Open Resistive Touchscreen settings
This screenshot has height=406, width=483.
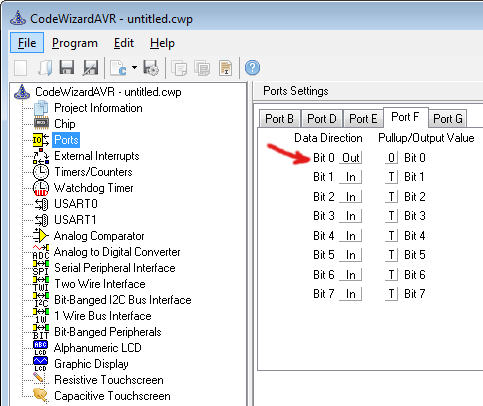109,380
